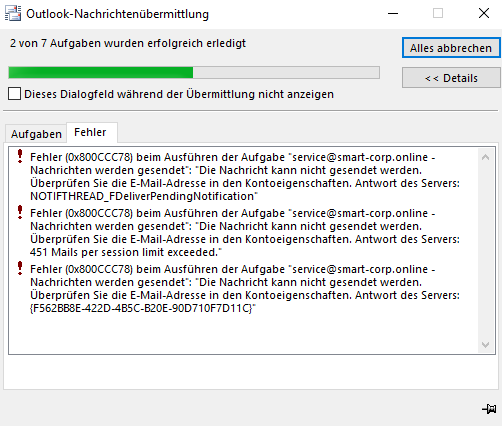Click the third red exclamation error icon
Viewport: 502px width, 426px height.
tap(20, 268)
